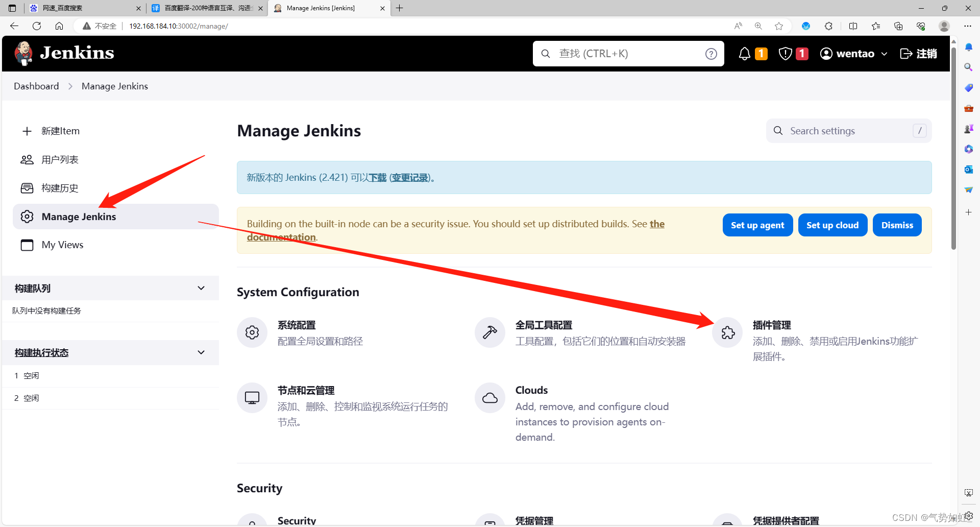The image size is (980, 527).
Task: Open Edge sidebar search icon
Action: (x=968, y=67)
